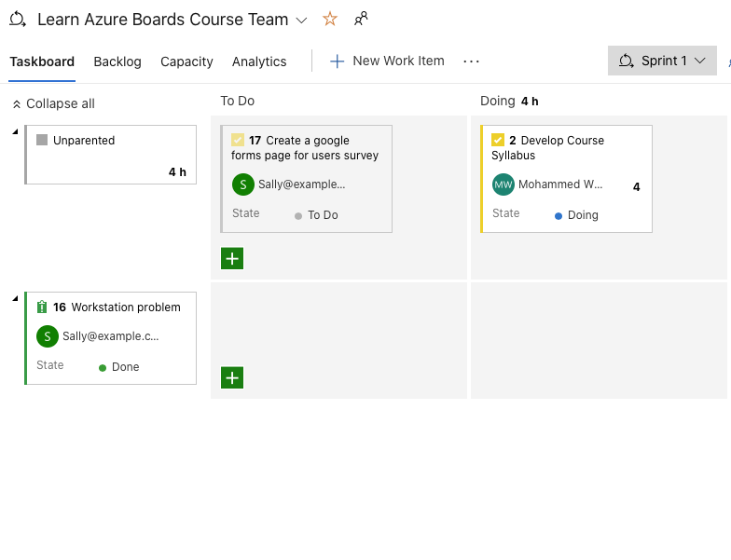This screenshot has width=731, height=560.
Task: Click the task icon on item 17
Action: pyautogui.click(x=238, y=140)
